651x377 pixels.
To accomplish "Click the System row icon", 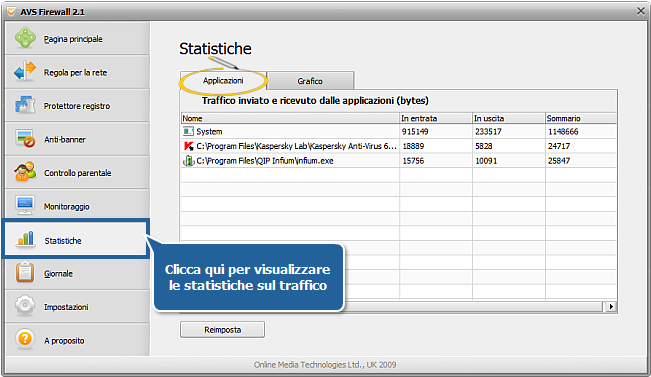I will (x=188, y=132).
